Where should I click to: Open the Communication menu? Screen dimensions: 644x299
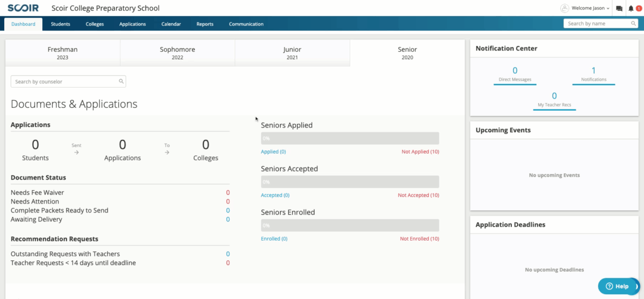246,24
